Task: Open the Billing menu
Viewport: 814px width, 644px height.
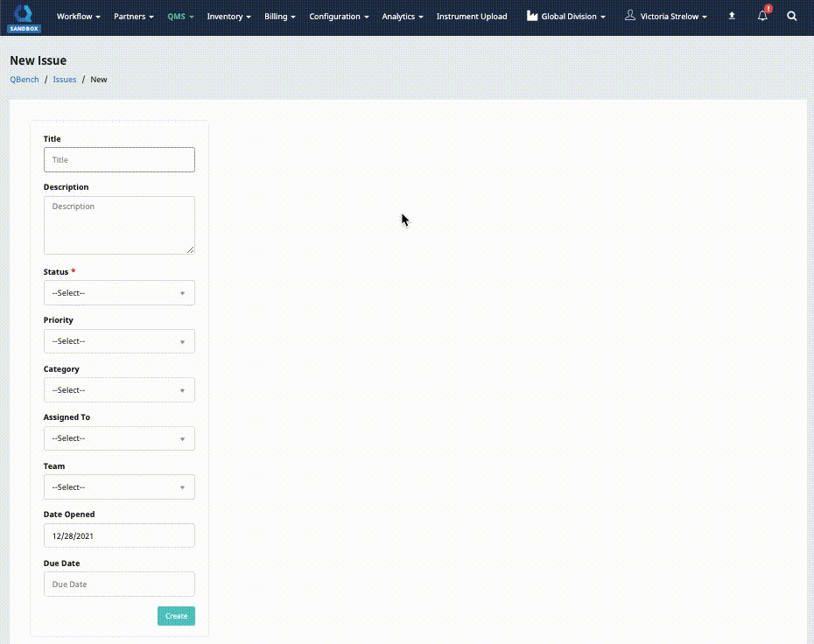Action: click(280, 17)
